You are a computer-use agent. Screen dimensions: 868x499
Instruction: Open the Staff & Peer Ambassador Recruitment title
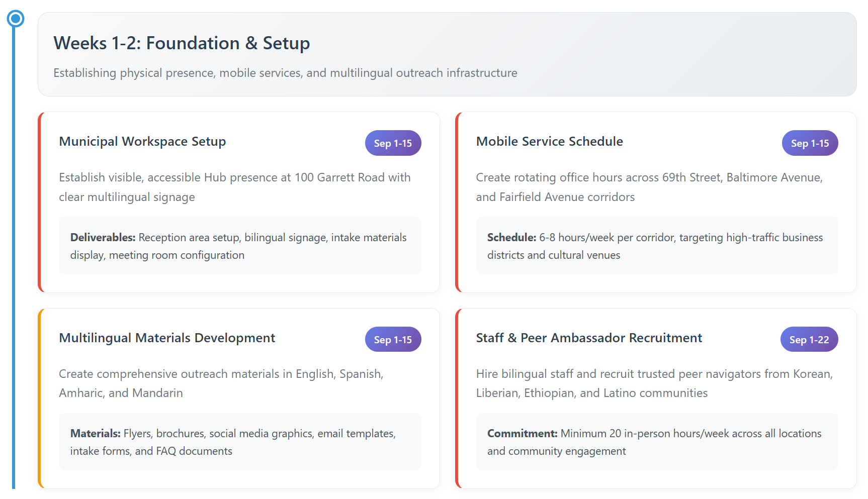pos(589,338)
